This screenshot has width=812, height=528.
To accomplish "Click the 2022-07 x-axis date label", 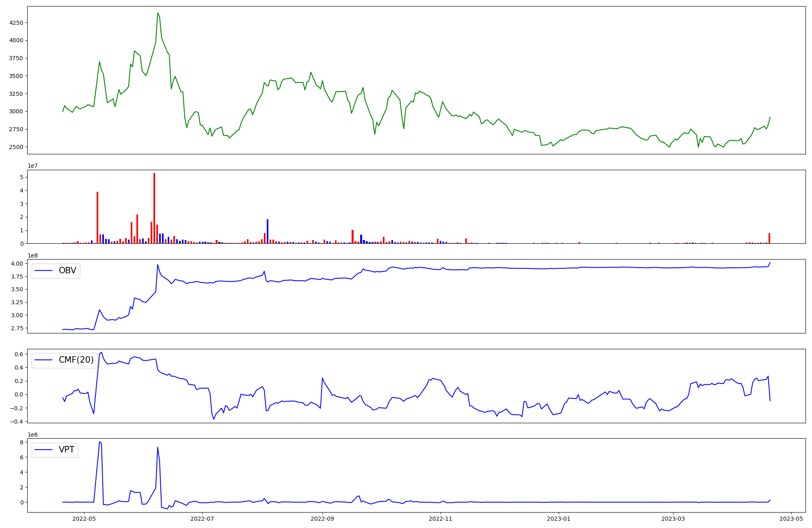I will 202,519.
